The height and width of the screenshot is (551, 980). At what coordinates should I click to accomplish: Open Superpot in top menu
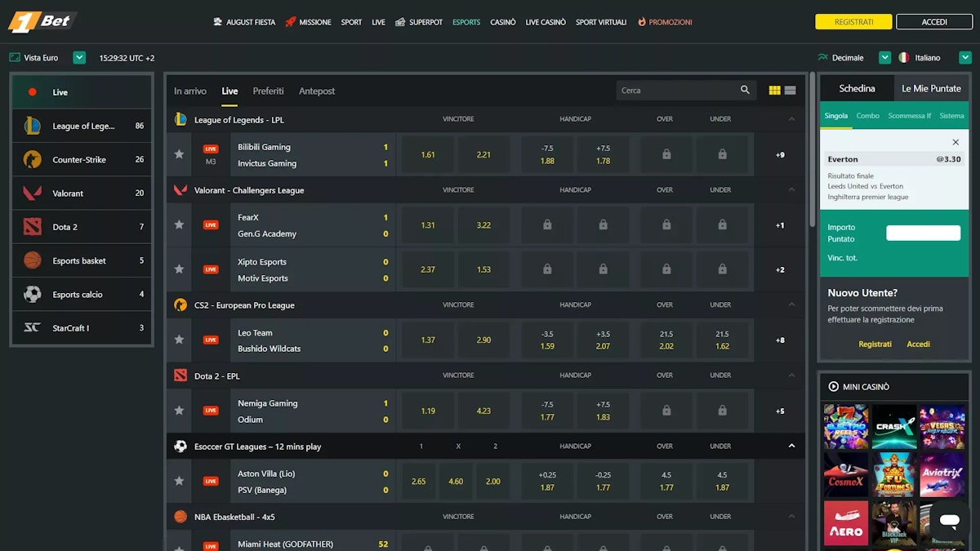[x=419, y=22]
